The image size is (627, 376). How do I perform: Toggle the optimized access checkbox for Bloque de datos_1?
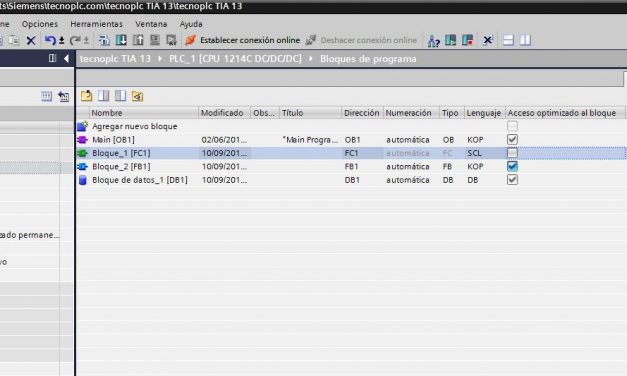(x=512, y=180)
